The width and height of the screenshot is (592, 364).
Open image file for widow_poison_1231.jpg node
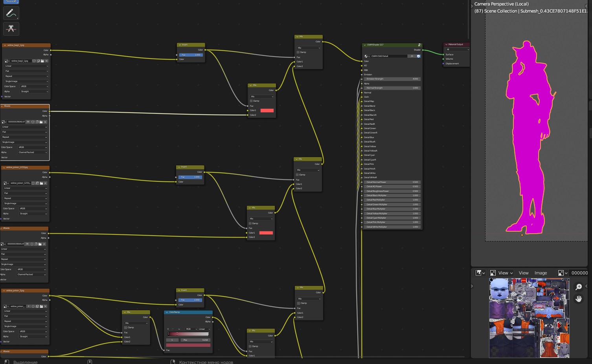(41, 183)
